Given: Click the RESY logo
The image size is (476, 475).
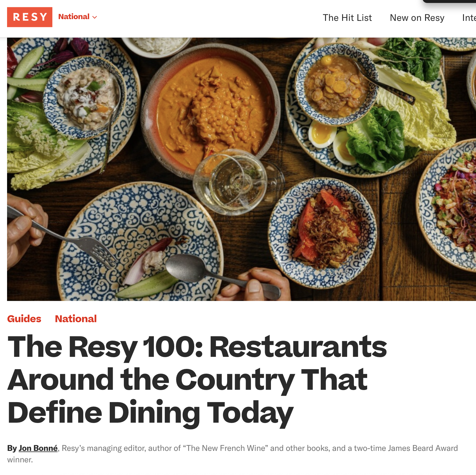Looking at the screenshot, I should 30,17.
